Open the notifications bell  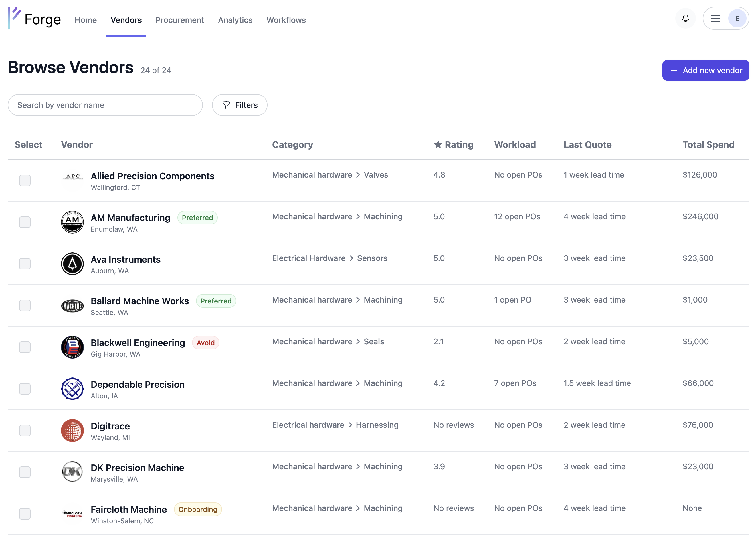coord(685,19)
